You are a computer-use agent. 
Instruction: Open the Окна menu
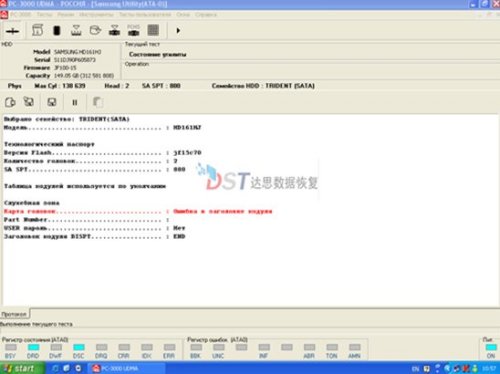[183, 15]
